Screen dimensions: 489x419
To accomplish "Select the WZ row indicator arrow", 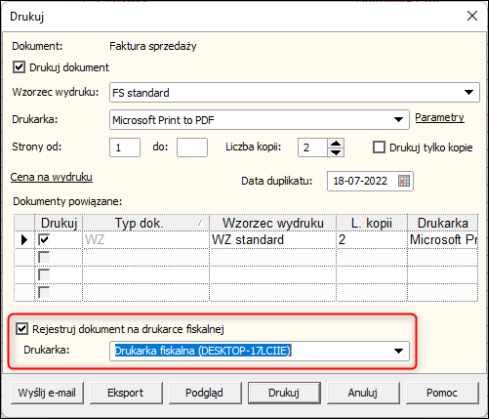I will pos(24,240).
